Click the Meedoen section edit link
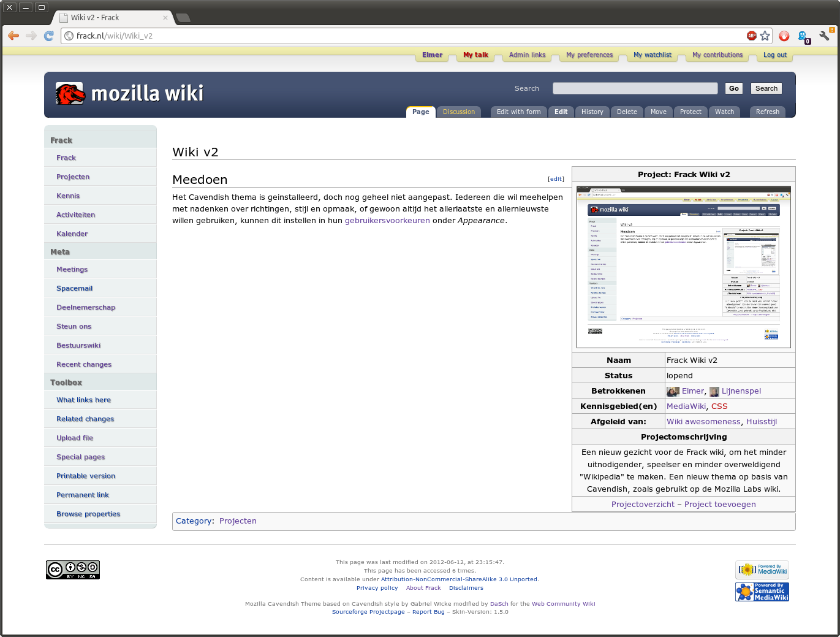The height and width of the screenshot is (637, 840). point(556,179)
